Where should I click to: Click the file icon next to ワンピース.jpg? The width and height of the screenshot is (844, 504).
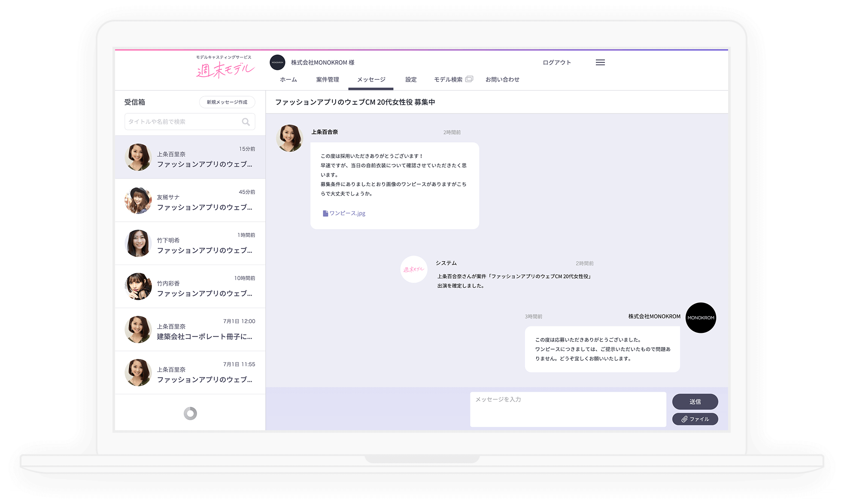[x=325, y=213]
